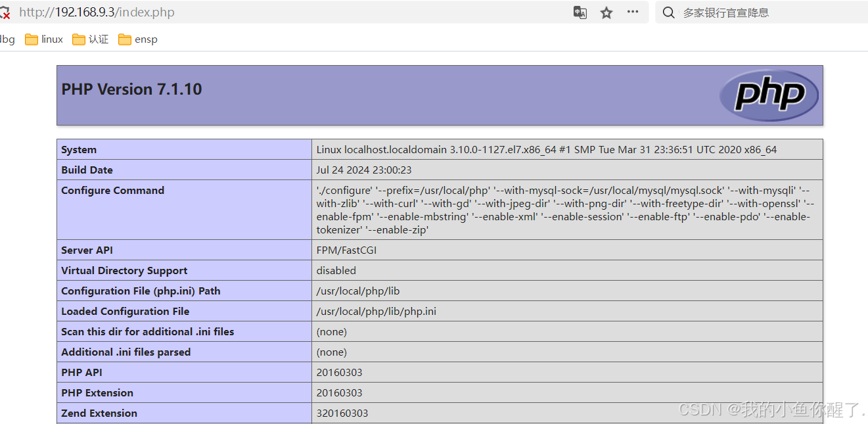Screen dimensions: 868x424
Task: Select the PHP API label
Action: click(81, 373)
